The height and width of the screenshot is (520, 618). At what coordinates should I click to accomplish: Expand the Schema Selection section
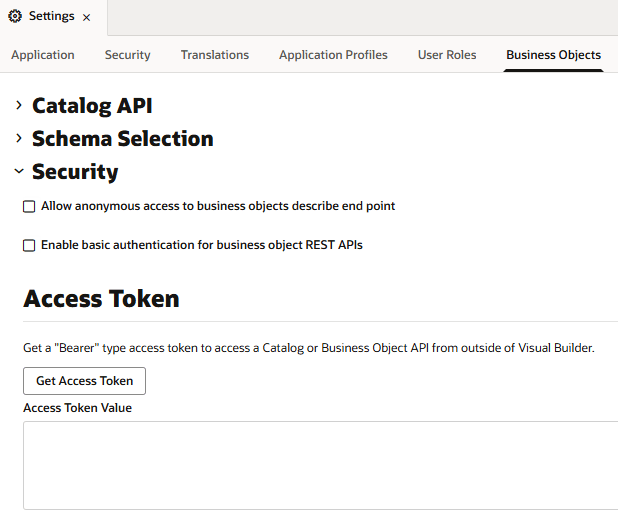[x=19, y=138]
